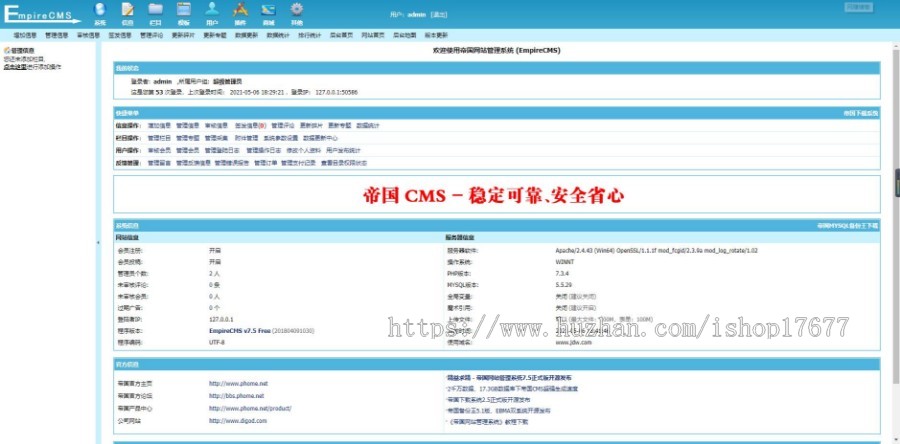Open the http://www.digod.com link
Image resolution: width=900 pixels, height=444 pixels.
(x=238, y=420)
